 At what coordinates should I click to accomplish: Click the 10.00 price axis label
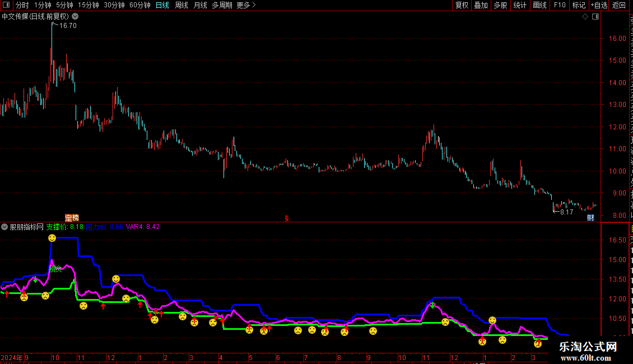click(x=618, y=171)
